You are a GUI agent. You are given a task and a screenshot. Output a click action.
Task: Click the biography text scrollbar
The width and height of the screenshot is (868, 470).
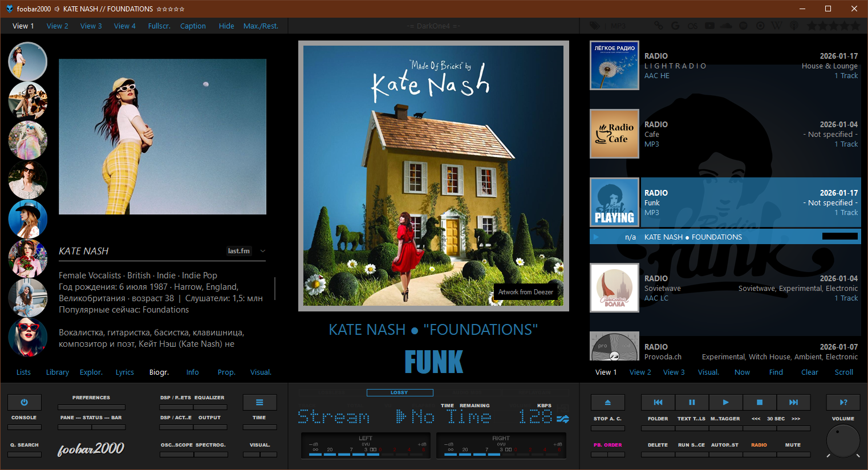pos(275,289)
